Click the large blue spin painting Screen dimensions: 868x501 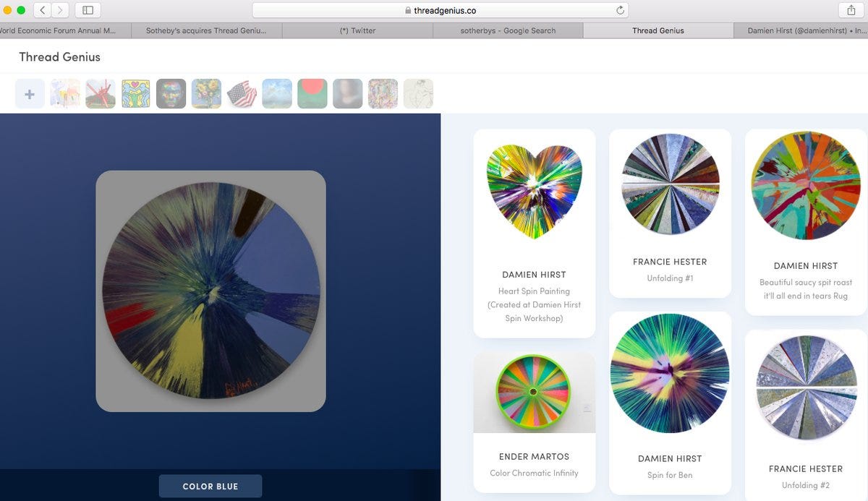[x=210, y=291]
